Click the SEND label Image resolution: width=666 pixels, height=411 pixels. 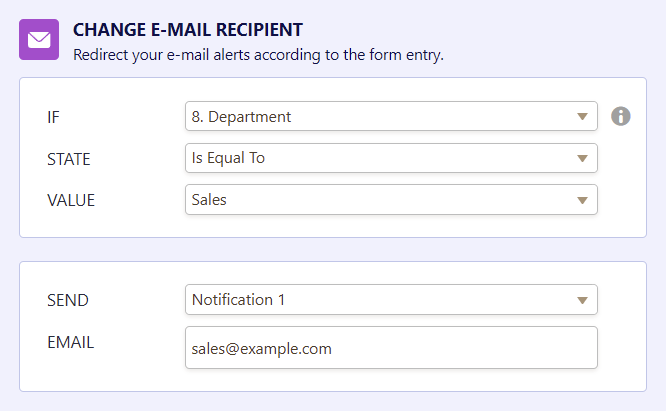point(67,299)
